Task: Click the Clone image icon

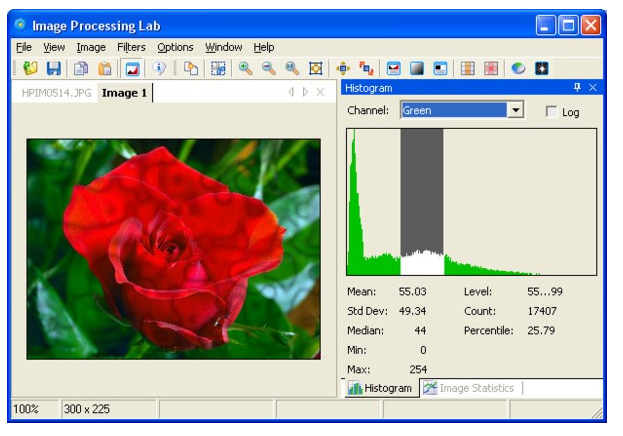Action: (191, 68)
